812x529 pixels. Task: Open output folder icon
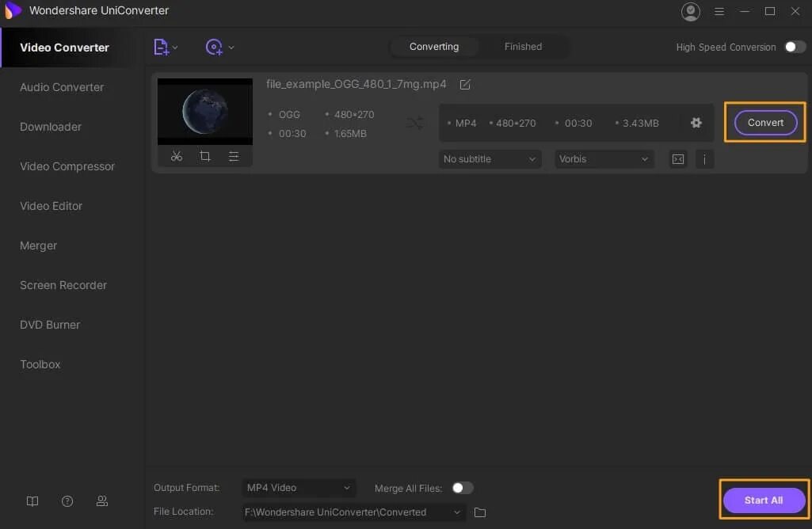(x=480, y=512)
